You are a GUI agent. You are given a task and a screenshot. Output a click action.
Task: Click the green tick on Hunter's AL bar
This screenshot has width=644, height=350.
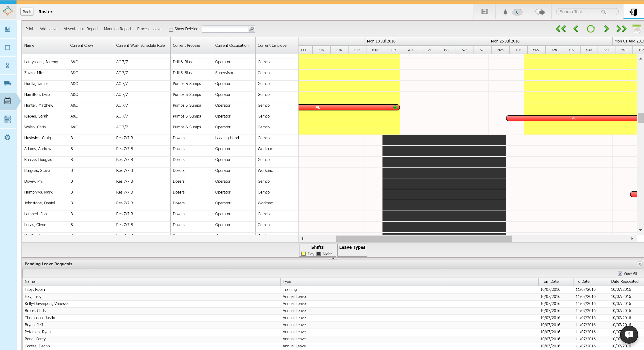(x=395, y=107)
